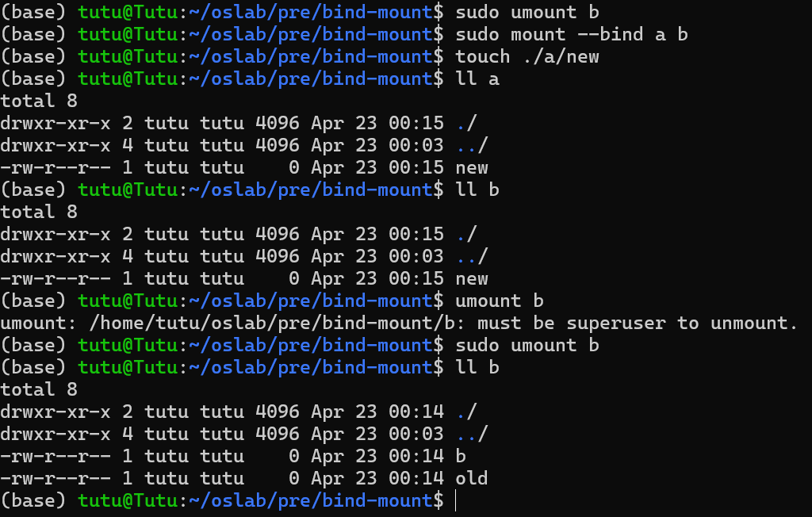Click 'new' file in the 'll a' listing
Image resolution: width=812 pixels, height=517 pixels.
point(472,168)
